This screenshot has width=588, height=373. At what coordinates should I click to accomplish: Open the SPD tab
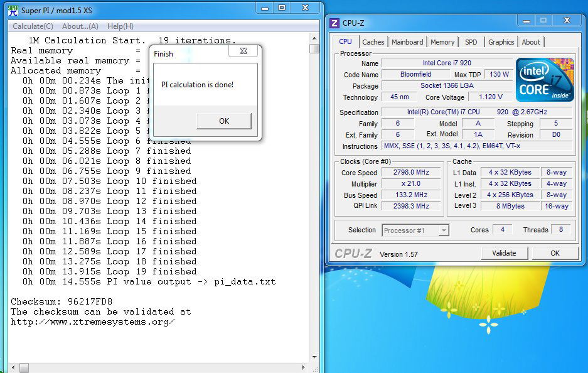tap(471, 42)
